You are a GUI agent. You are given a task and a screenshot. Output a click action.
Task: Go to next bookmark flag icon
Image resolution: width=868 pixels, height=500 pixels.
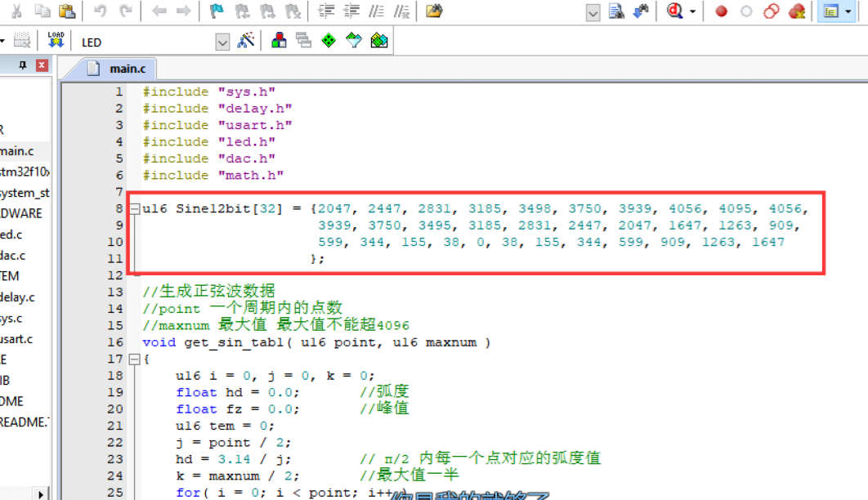coord(267,11)
